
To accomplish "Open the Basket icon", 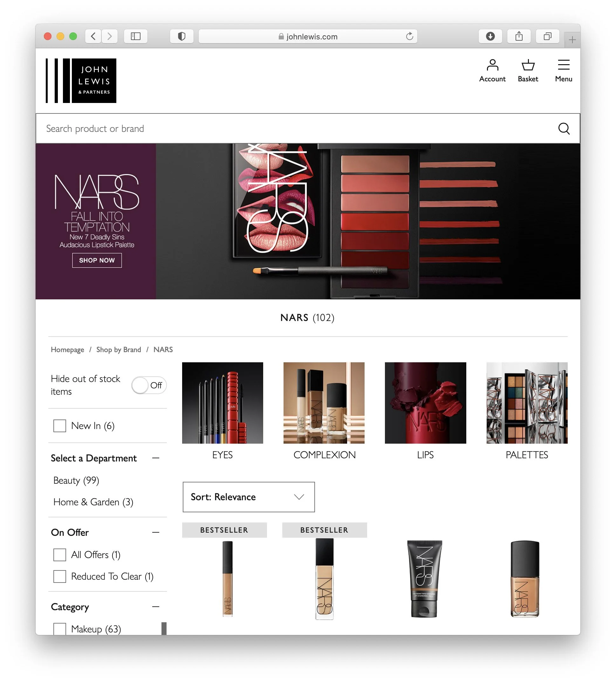I will tap(527, 70).
